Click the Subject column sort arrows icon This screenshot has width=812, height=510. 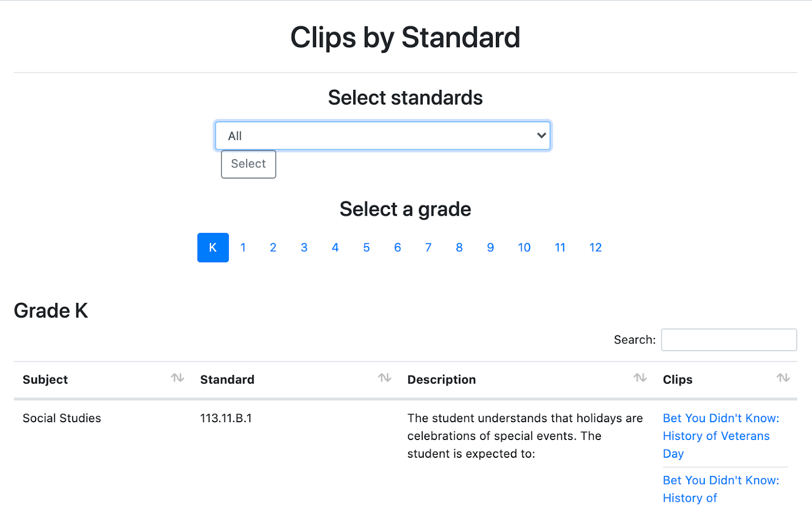(177, 378)
